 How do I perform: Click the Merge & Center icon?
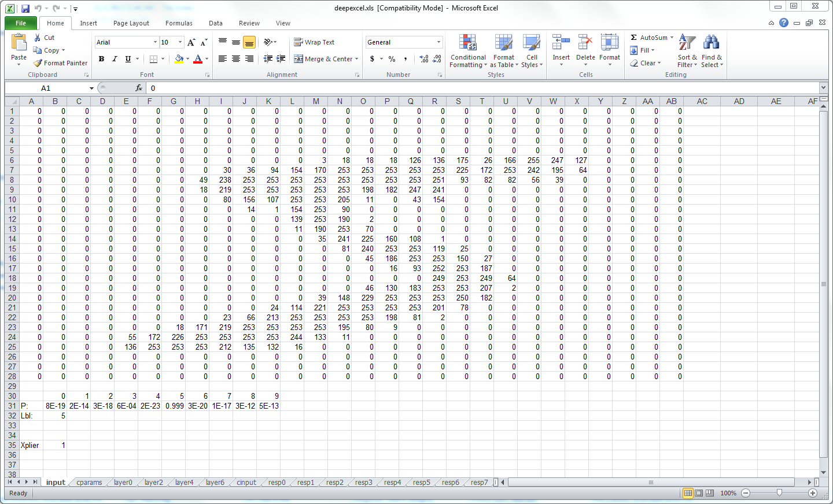pos(299,59)
